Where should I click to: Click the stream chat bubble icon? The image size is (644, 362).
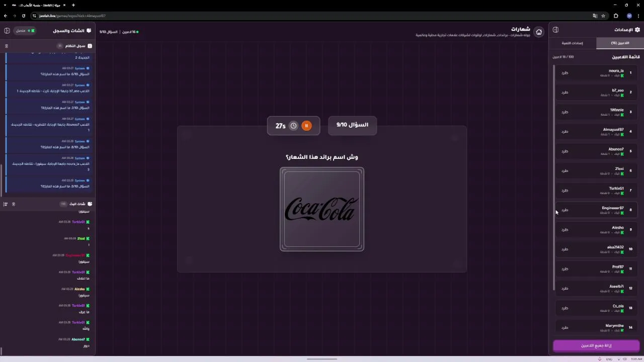coord(90,204)
